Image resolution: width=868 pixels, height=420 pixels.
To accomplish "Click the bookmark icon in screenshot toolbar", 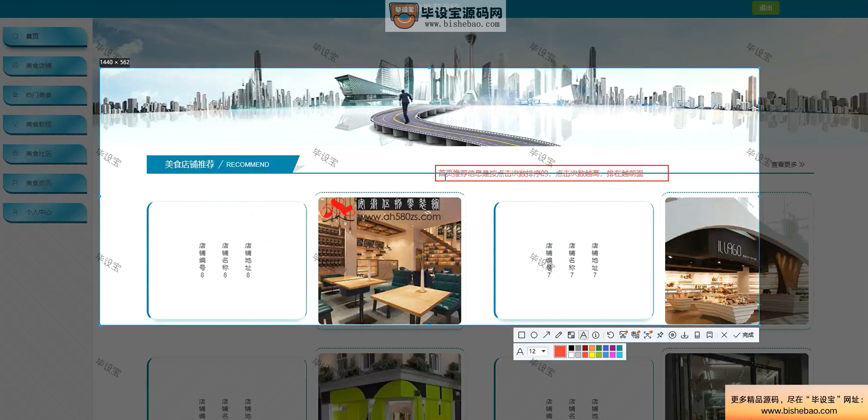I will click(710, 335).
